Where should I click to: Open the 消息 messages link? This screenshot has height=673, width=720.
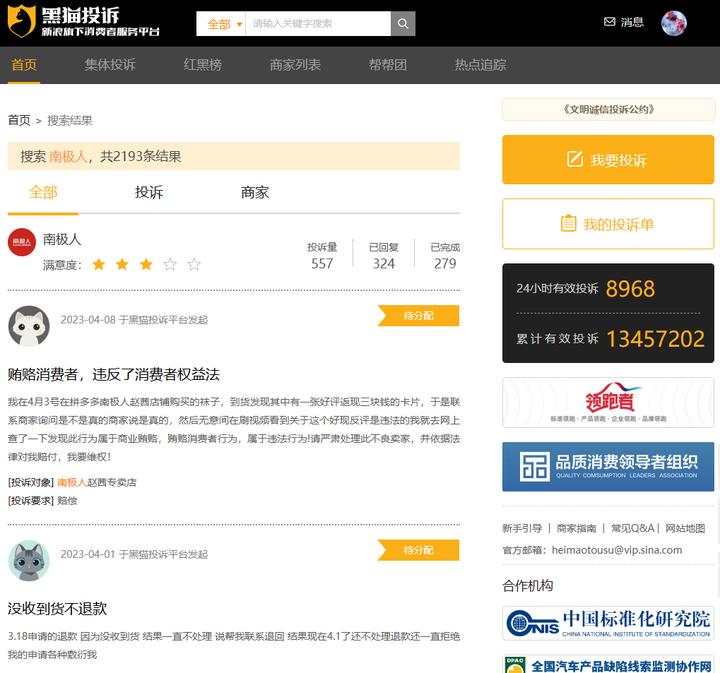click(632, 22)
